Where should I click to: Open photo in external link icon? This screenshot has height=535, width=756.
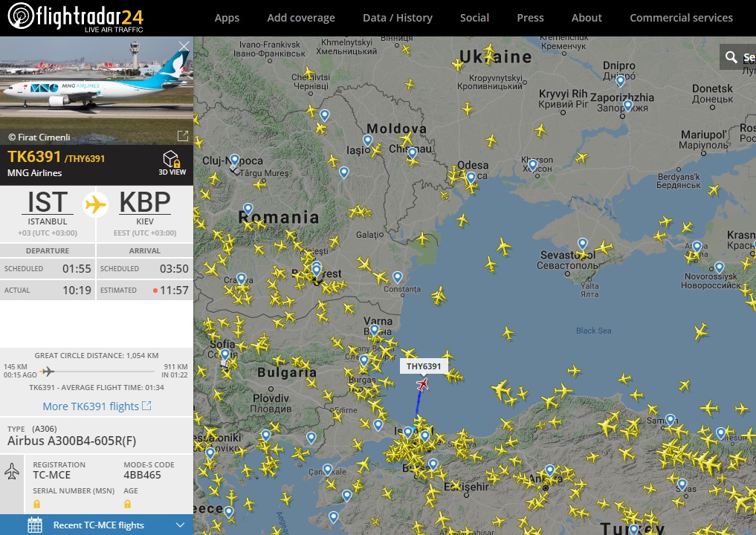pyautogui.click(x=183, y=136)
